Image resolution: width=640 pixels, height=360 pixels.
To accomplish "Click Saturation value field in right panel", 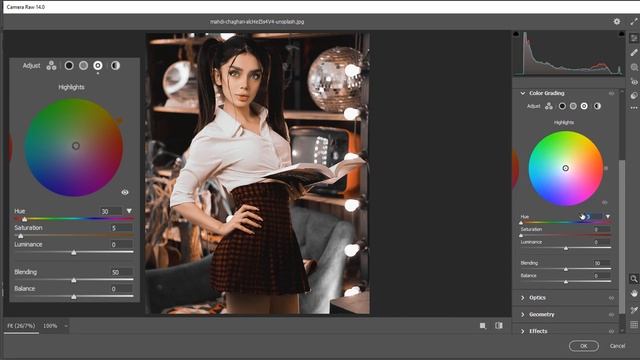I will point(601,229).
